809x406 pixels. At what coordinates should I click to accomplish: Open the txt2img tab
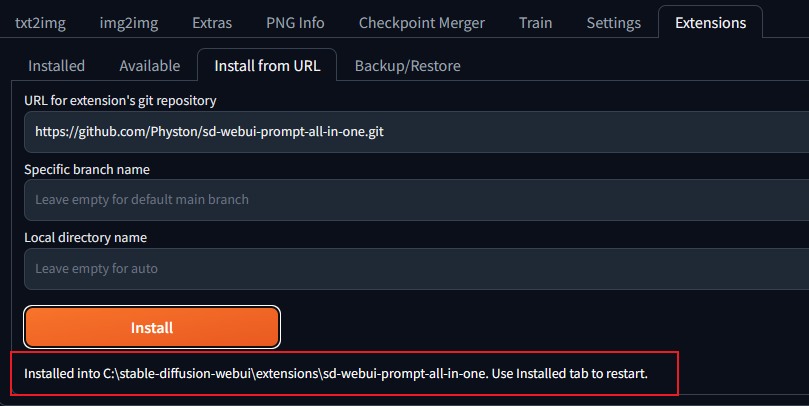click(x=41, y=22)
